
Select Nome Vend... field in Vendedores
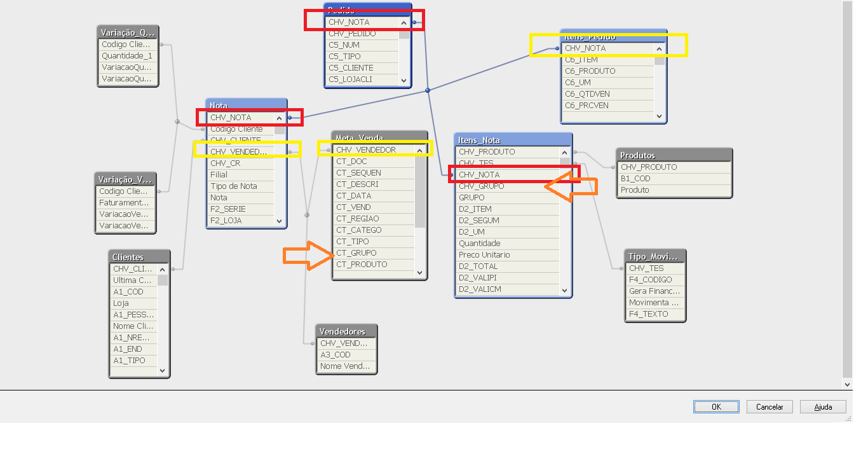[x=346, y=366]
